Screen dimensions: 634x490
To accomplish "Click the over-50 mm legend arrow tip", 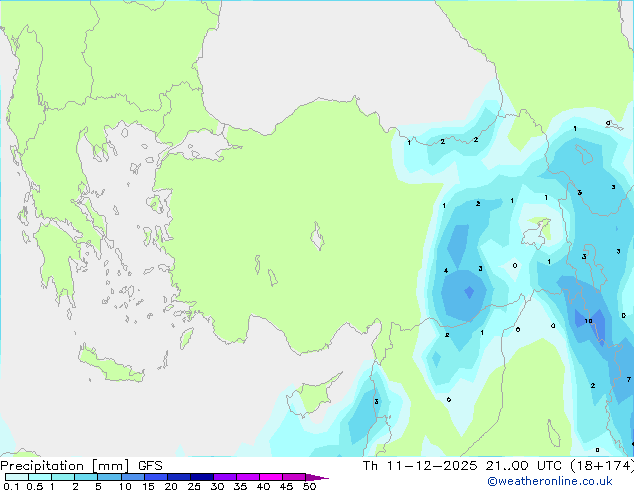I will pyautogui.click(x=317, y=477).
